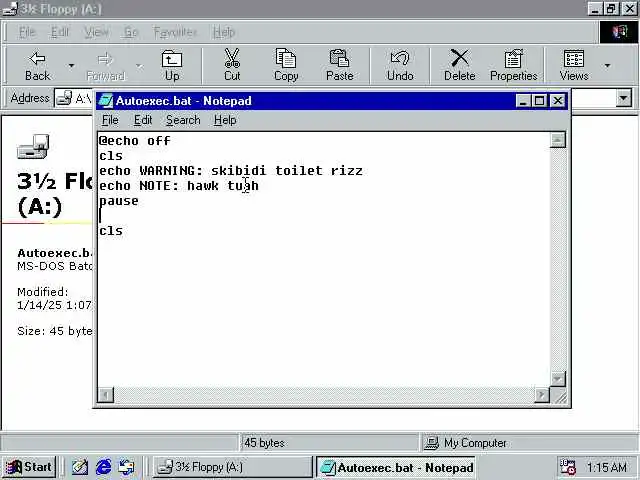Open Notepad Help menu
Screen dimensions: 640x480
point(225,120)
